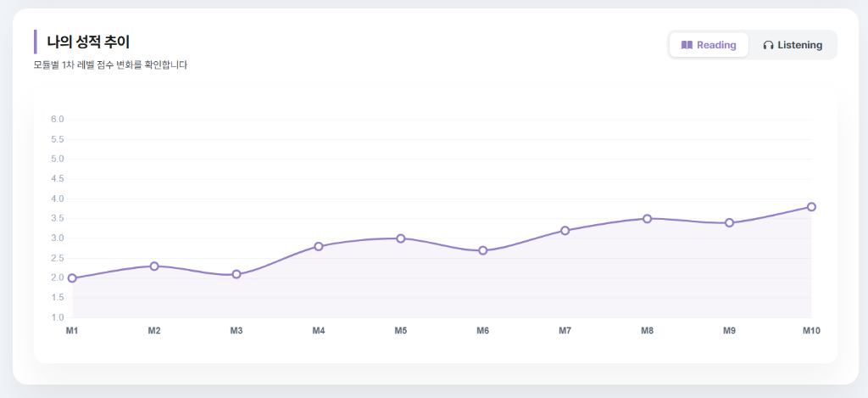Select the Reading tab label
This screenshot has height=398, width=868.
click(x=716, y=45)
